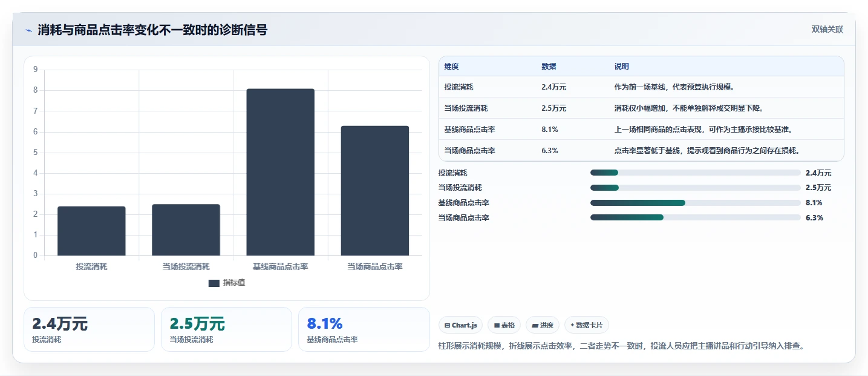Click the 当场投流消耗 progress bar
The width and height of the screenshot is (868, 376).
696,188
